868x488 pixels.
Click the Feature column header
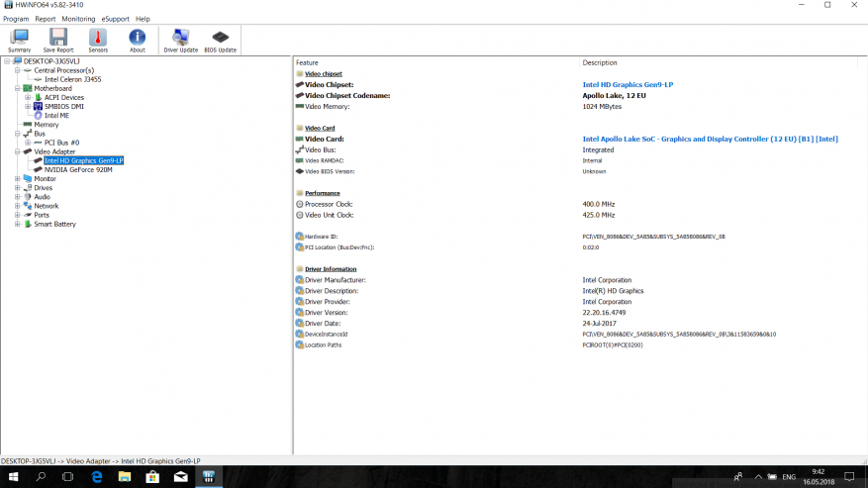point(307,62)
